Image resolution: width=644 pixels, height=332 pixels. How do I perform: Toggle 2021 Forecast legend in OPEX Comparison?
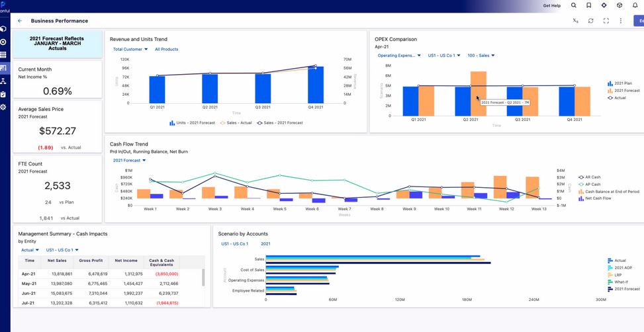coord(623,91)
